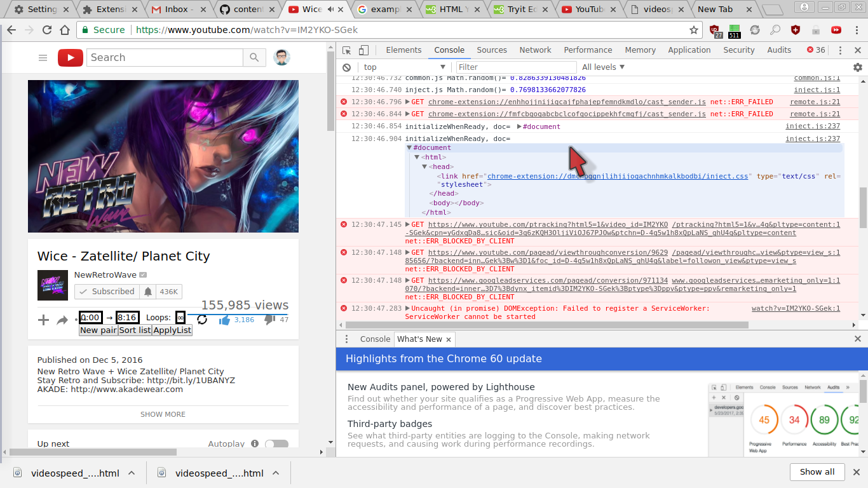Click the loop replay icon near like buttons
This screenshot has height=488, width=868.
201,320
